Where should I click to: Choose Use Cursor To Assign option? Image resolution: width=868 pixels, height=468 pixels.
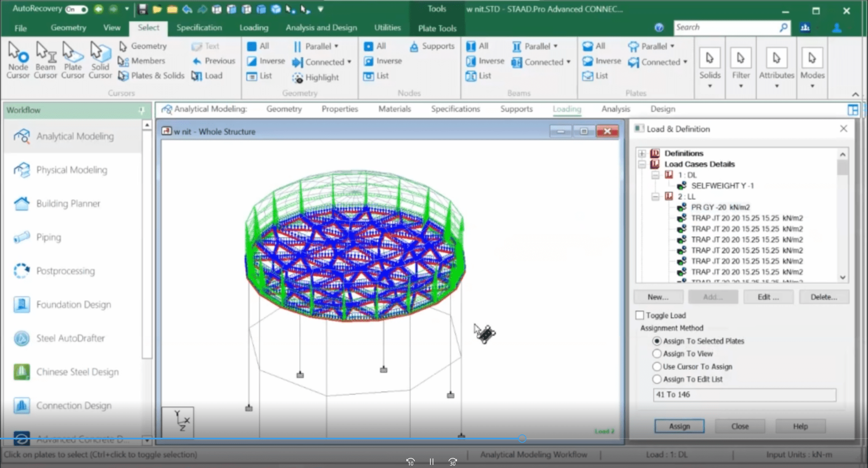tap(657, 367)
